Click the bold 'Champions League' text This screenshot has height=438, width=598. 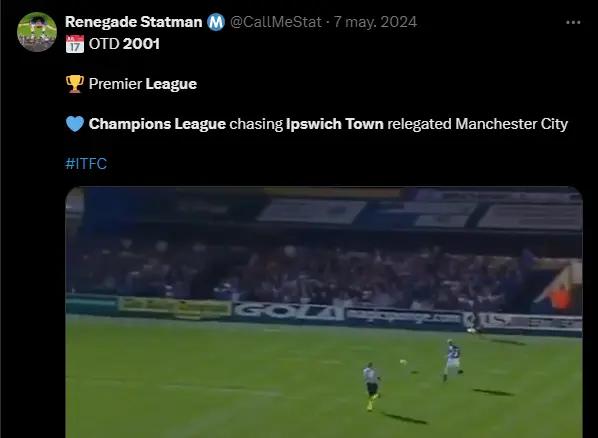pyautogui.click(x=157, y=124)
